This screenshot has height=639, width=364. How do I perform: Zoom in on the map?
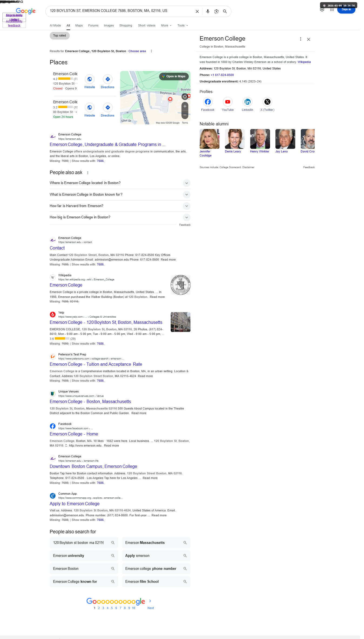coord(185,106)
